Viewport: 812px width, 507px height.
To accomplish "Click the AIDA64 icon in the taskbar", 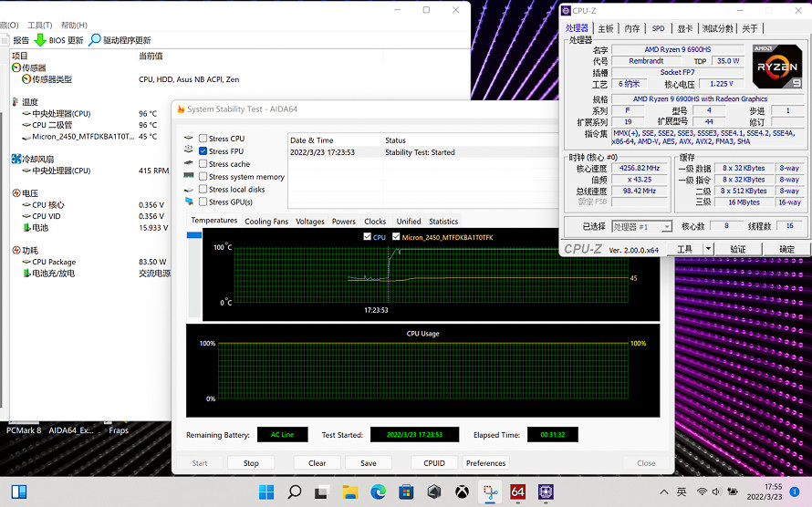I will click(518, 492).
